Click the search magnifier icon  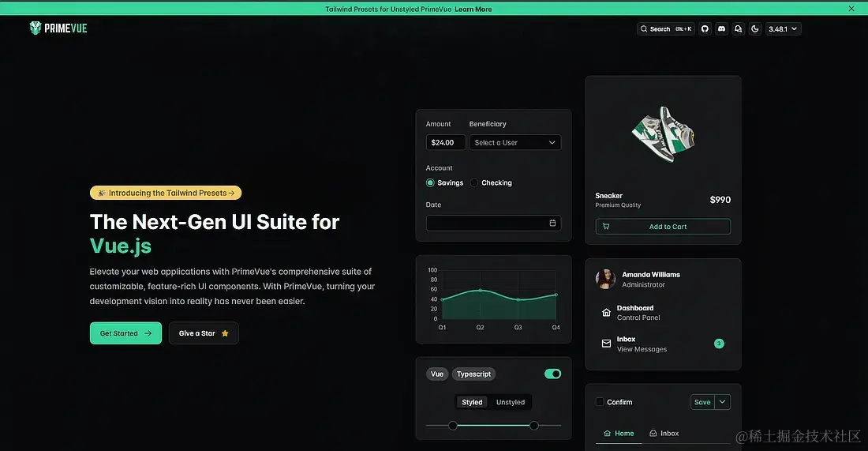tap(644, 28)
